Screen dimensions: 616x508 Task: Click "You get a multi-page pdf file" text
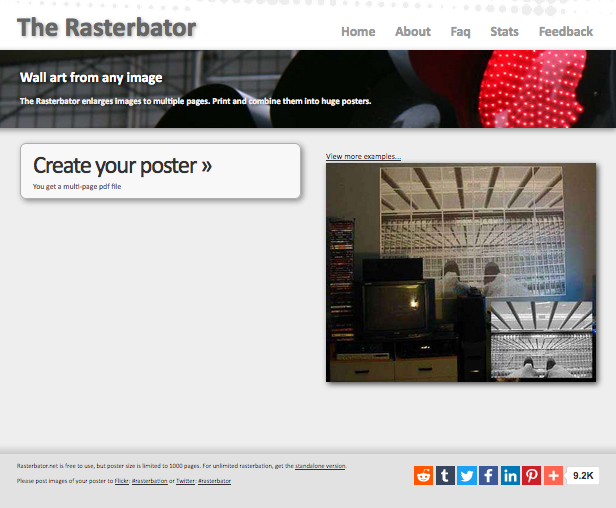click(77, 187)
